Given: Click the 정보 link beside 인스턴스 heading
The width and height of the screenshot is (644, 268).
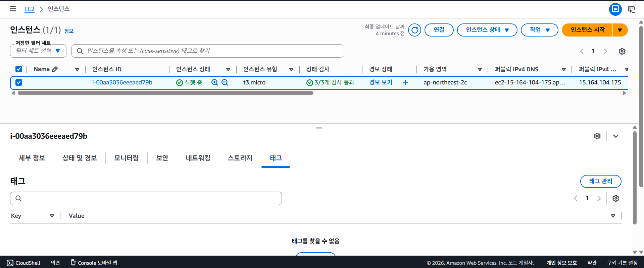Looking at the screenshot, I should tap(69, 31).
